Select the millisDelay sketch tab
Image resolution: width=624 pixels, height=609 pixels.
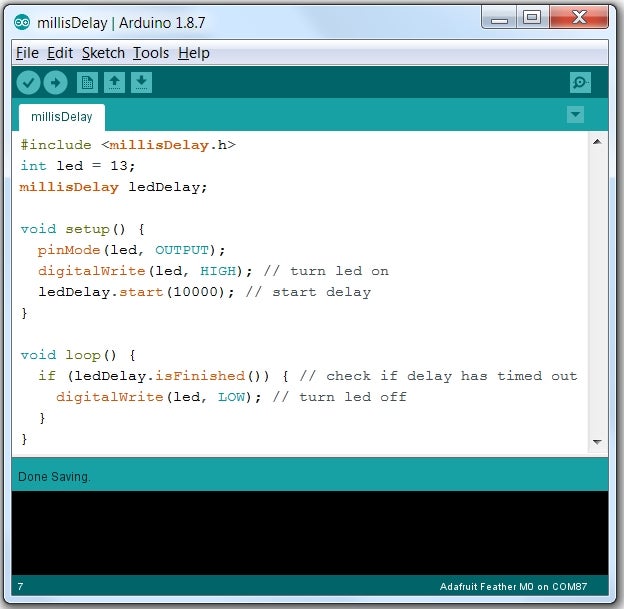click(62, 117)
